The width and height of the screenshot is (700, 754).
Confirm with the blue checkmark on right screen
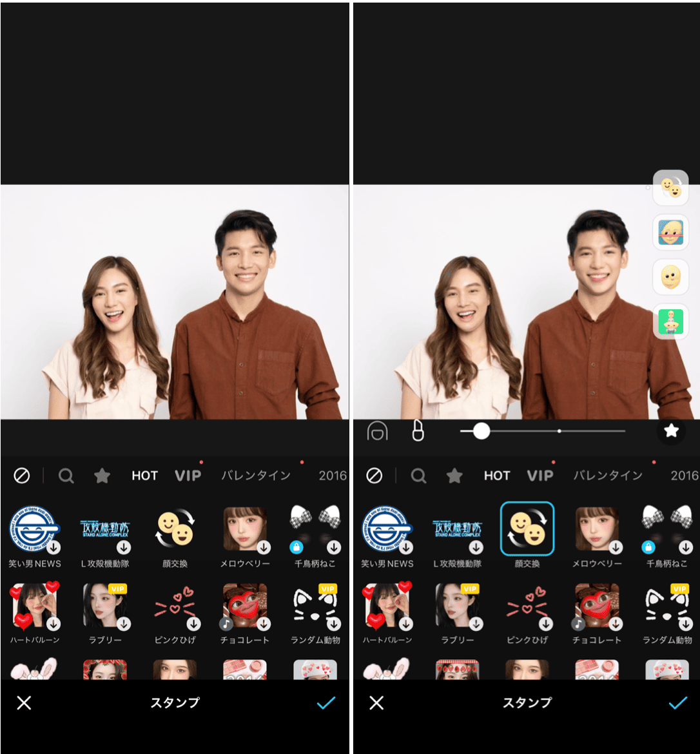(677, 702)
